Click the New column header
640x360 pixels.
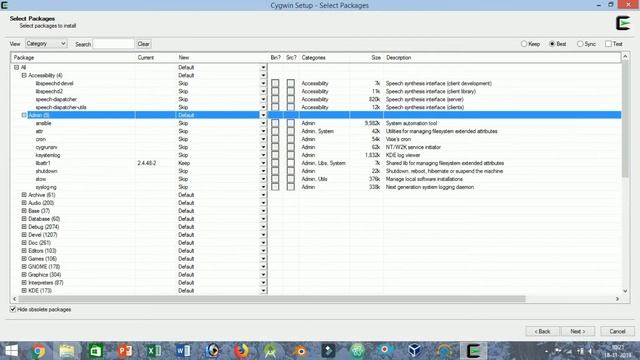[222, 58]
